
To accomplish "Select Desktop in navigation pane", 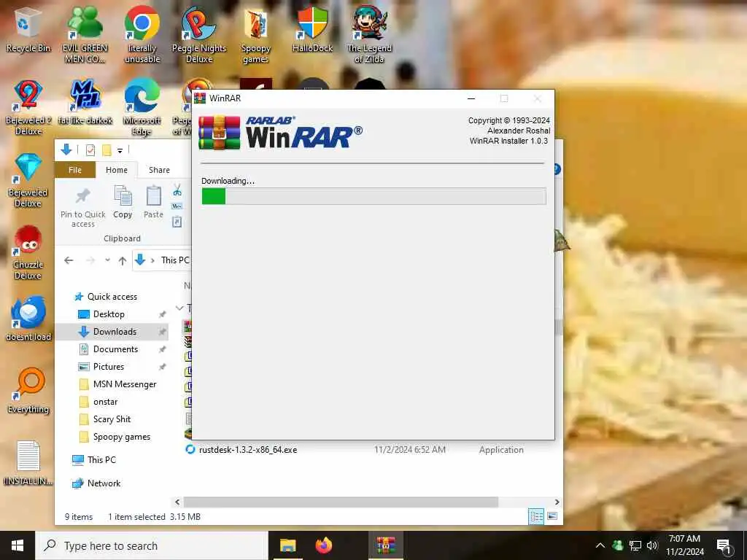I will (x=109, y=314).
